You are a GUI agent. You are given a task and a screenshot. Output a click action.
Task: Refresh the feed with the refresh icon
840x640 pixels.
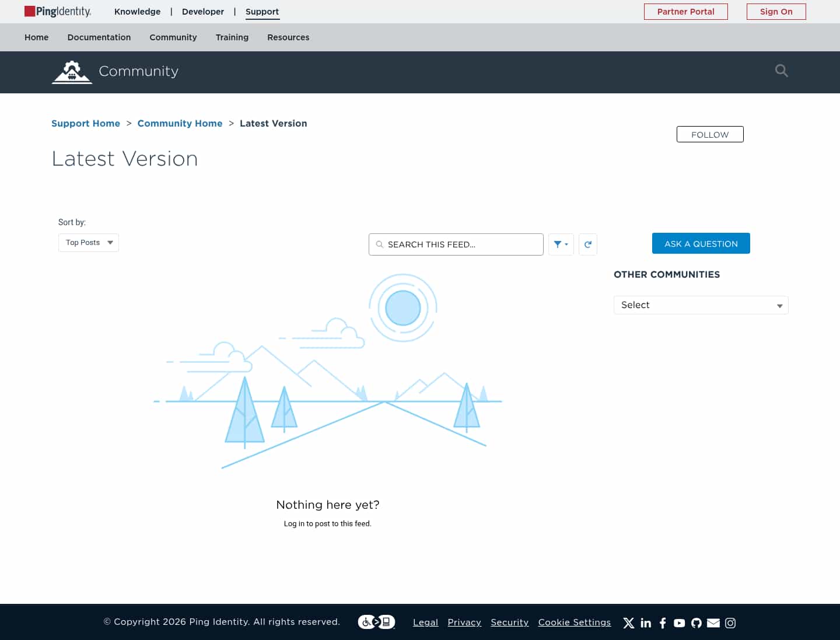point(588,244)
